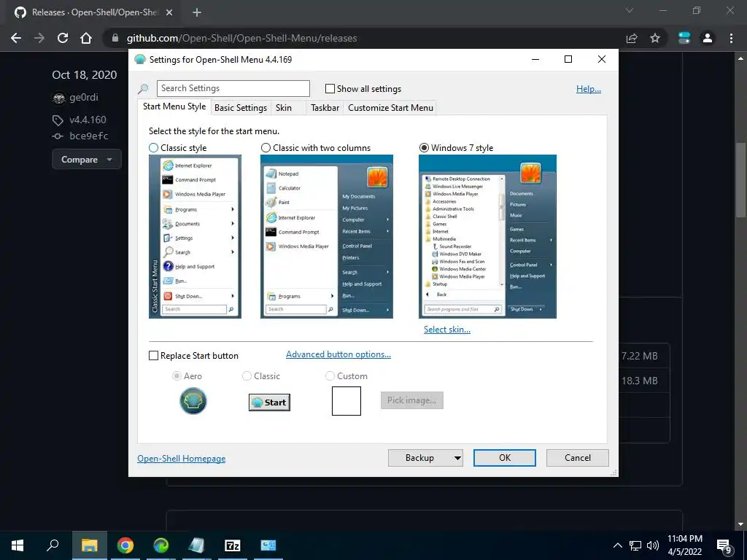
Task: Open Windows taskbar search
Action: pos(53,545)
